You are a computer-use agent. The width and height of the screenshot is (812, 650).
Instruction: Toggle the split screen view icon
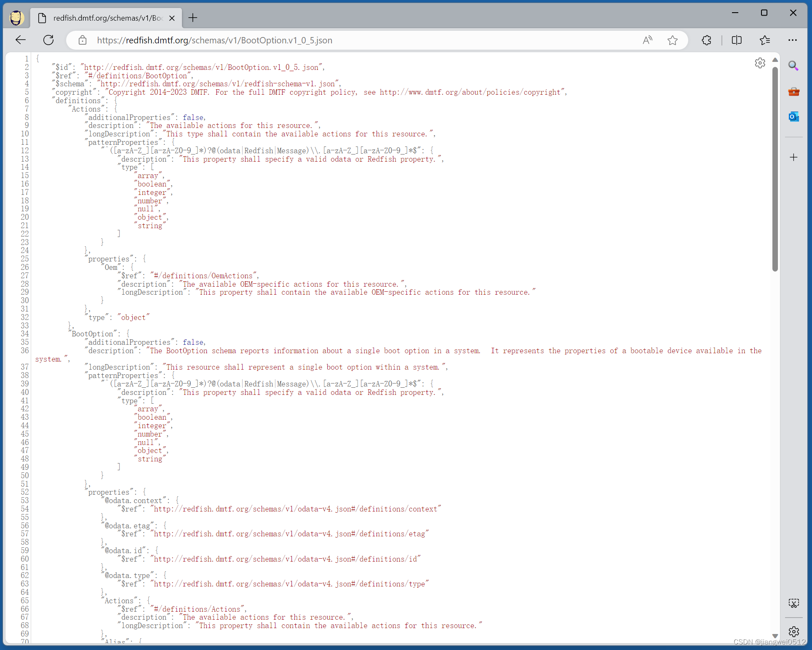pyautogui.click(x=737, y=40)
